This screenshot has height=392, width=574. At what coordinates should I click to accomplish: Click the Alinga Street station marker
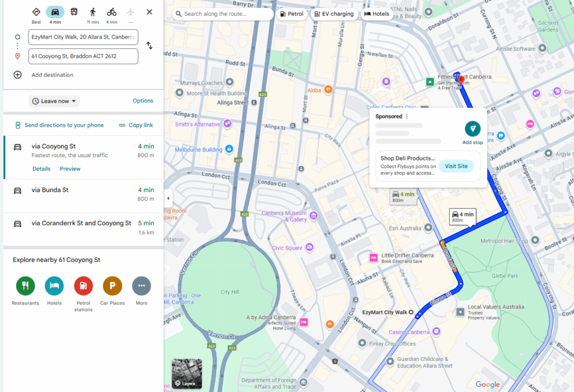[x=254, y=103]
